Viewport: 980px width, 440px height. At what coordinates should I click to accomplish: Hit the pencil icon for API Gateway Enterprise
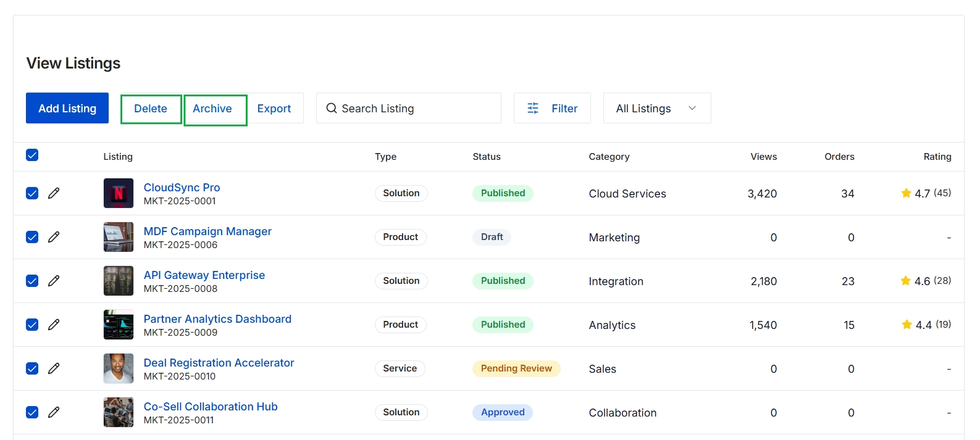click(x=54, y=281)
